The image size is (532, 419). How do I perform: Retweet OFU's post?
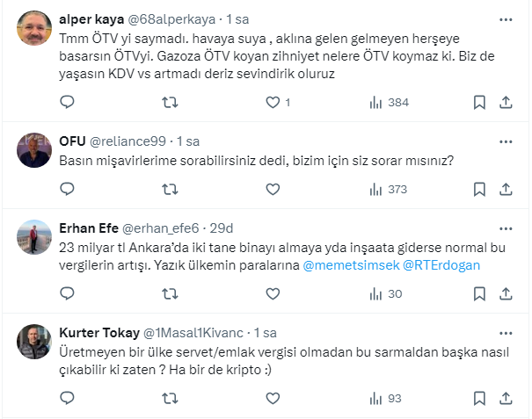[171, 189]
